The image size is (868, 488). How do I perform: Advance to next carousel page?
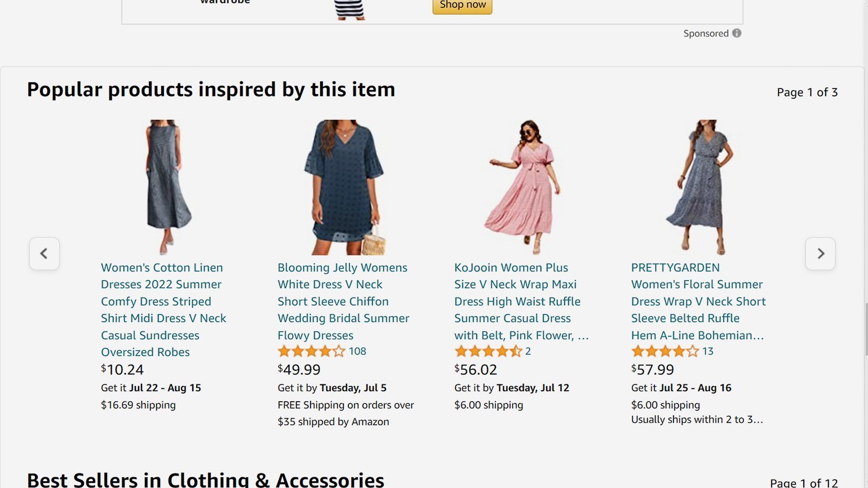(820, 254)
